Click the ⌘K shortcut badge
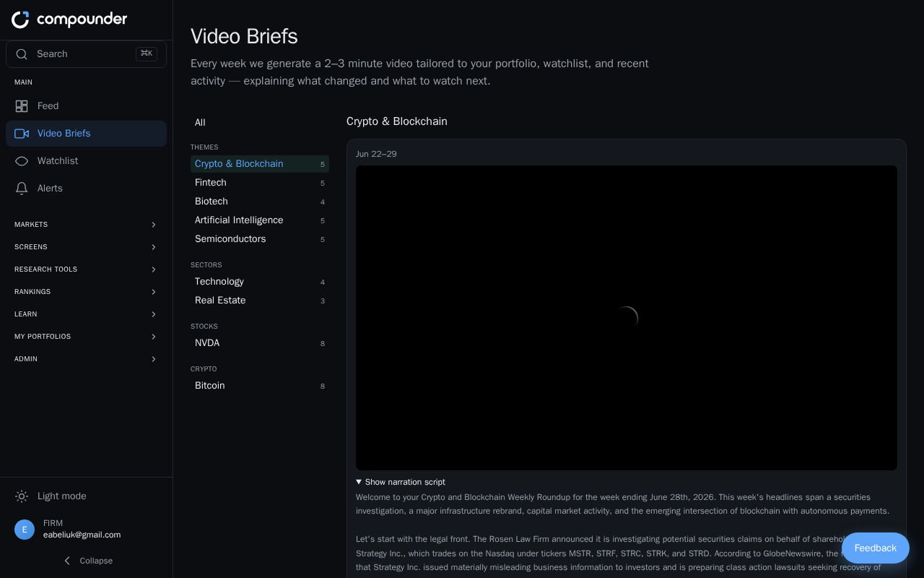Screen dimensions: 924x578 [x=147, y=53]
